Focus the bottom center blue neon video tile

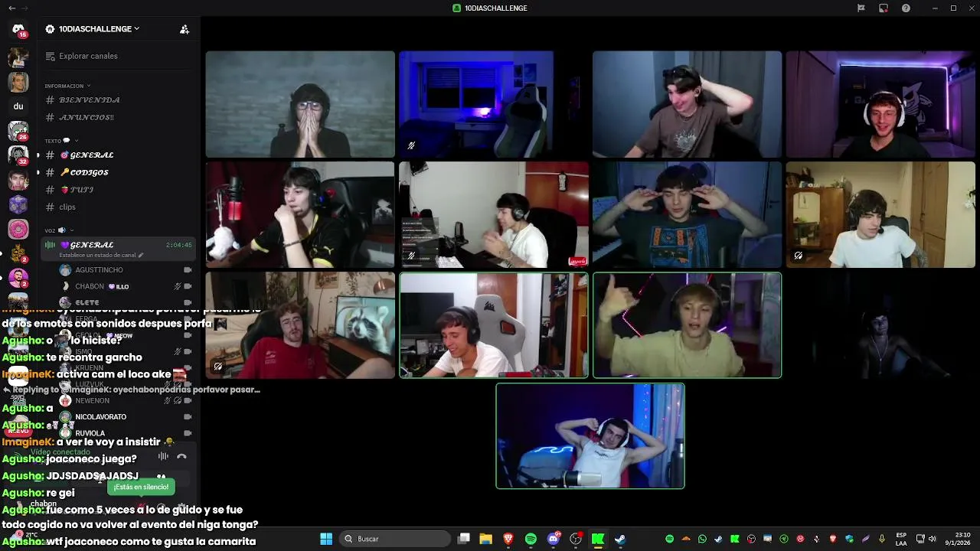pos(590,435)
